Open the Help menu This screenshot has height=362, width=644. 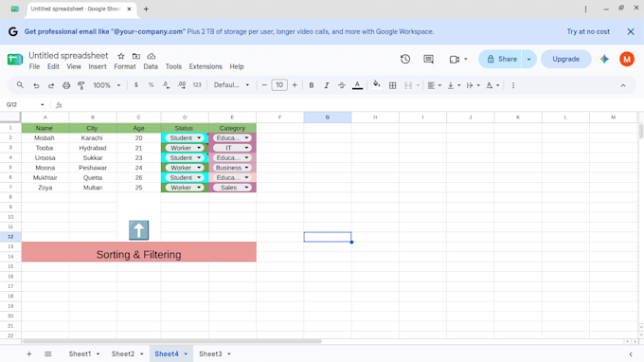[237, 66]
